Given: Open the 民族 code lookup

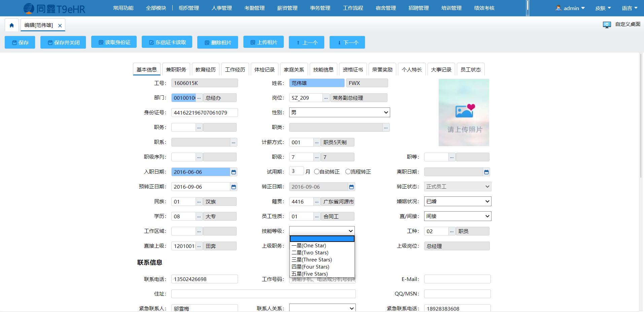Looking at the screenshot, I should click(x=199, y=201).
